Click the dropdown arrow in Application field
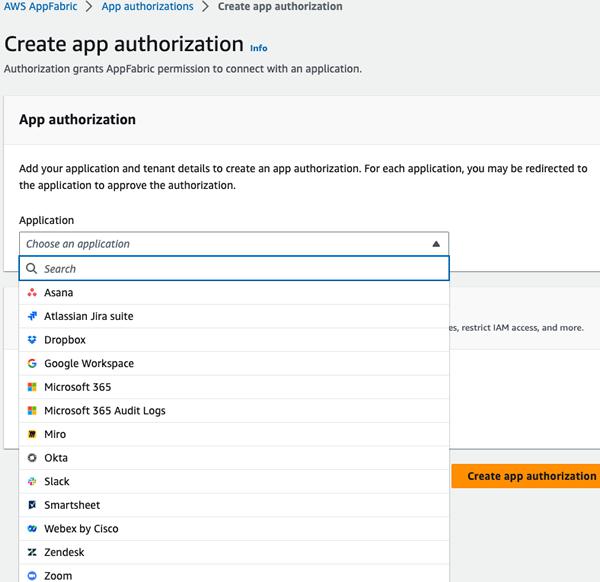Viewport: 600px width, 582px height. point(436,244)
